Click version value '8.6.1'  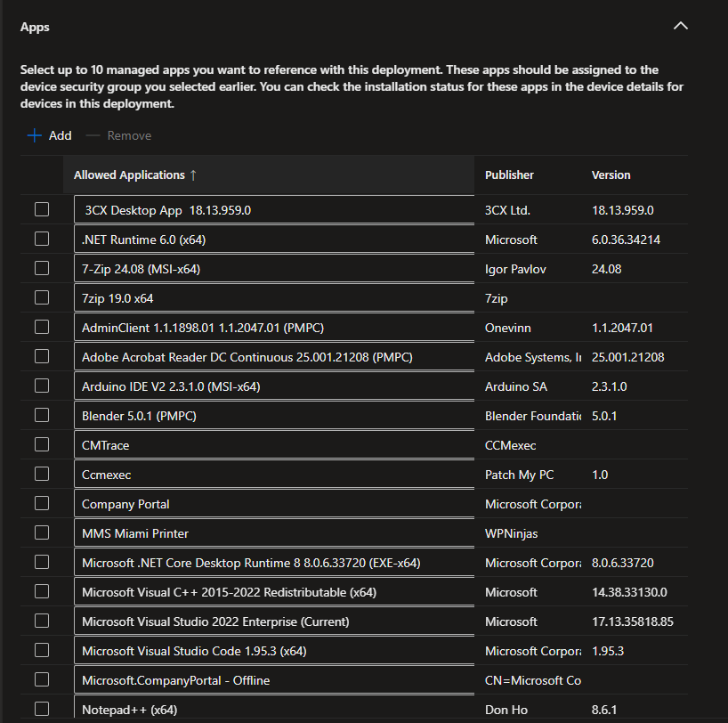pos(604,710)
